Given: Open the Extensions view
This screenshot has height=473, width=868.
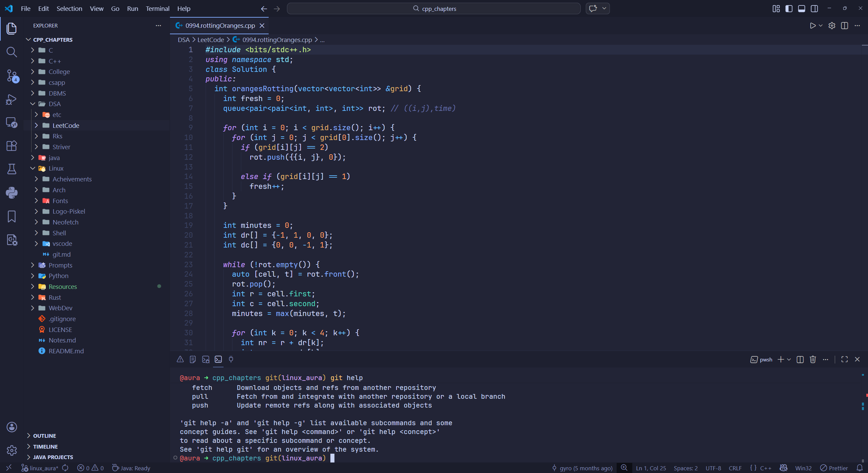Looking at the screenshot, I should pos(12,146).
